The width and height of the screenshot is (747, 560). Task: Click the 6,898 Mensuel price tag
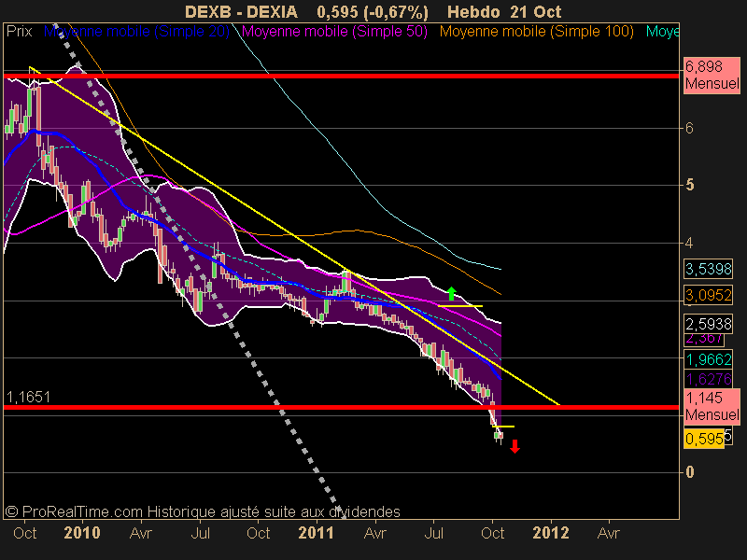point(712,76)
